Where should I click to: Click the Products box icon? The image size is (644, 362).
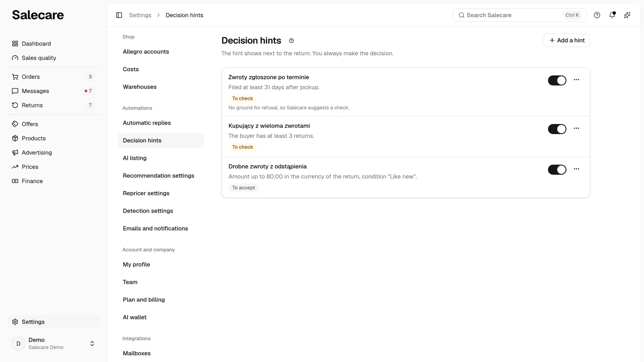coord(15,138)
